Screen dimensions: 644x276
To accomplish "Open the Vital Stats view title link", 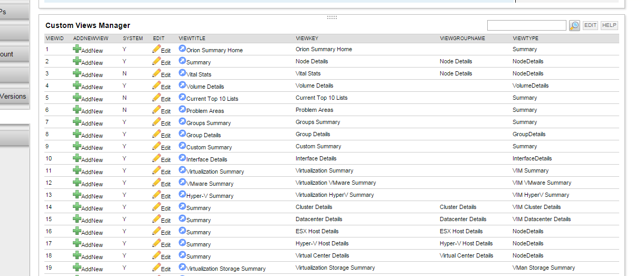I will coord(199,75).
